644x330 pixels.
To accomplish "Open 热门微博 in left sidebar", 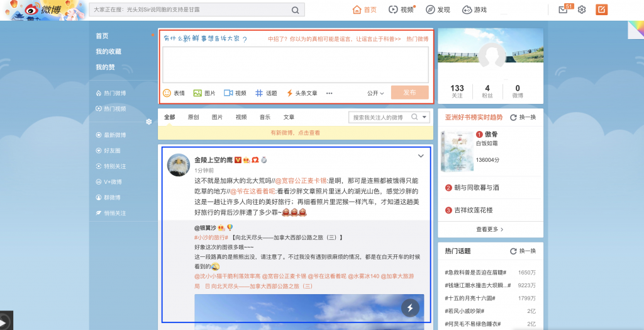I will pos(111,93).
